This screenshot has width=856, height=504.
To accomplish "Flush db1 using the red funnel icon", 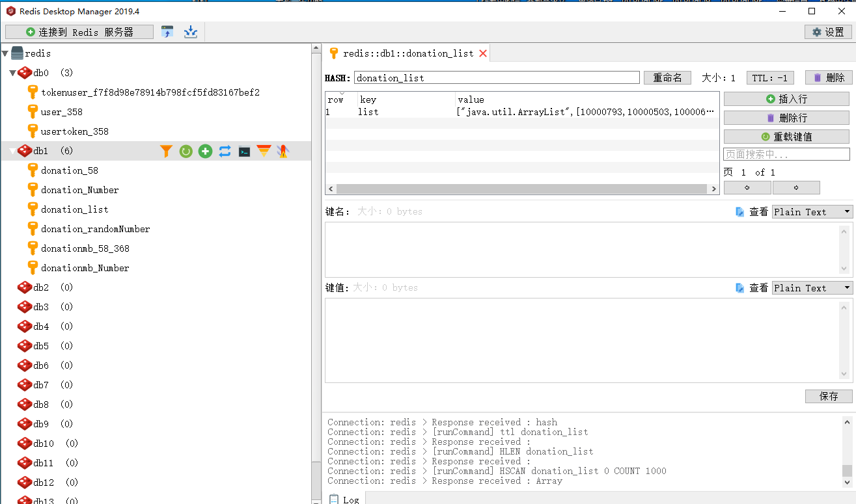I will pos(264,150).
